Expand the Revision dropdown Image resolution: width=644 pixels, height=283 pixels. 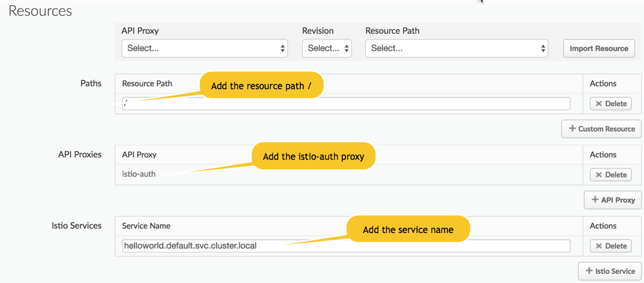pos(327,49)
